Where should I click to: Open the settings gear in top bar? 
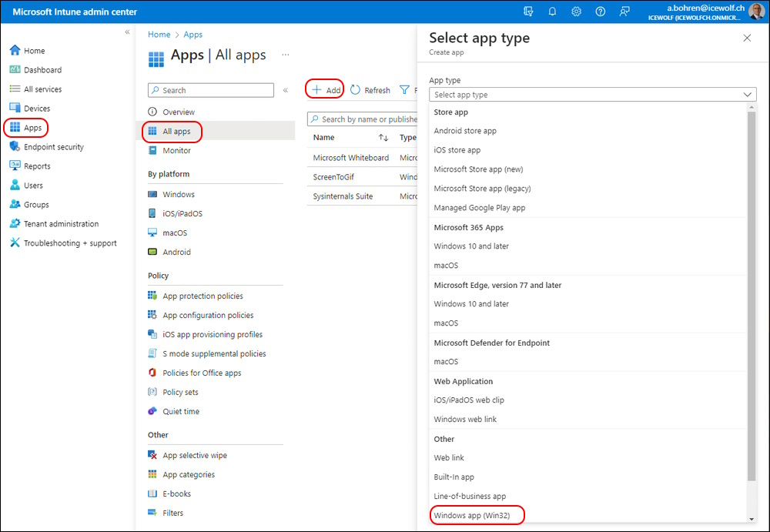pyautogui.click(x=576, y=12)
